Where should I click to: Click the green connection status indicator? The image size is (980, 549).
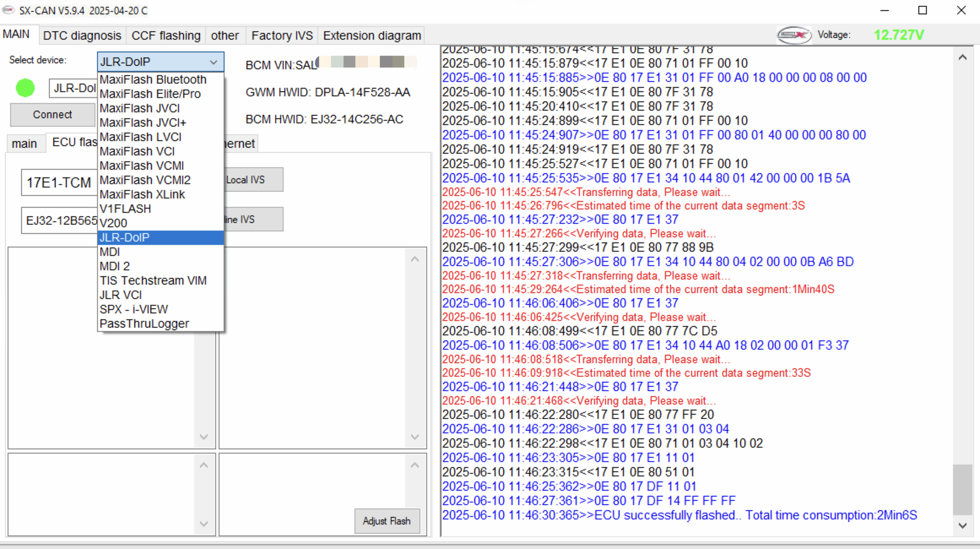[25, 88]
